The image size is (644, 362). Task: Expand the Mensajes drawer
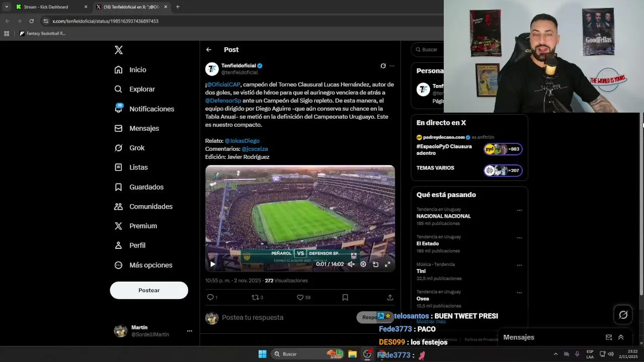click(621, 337)
